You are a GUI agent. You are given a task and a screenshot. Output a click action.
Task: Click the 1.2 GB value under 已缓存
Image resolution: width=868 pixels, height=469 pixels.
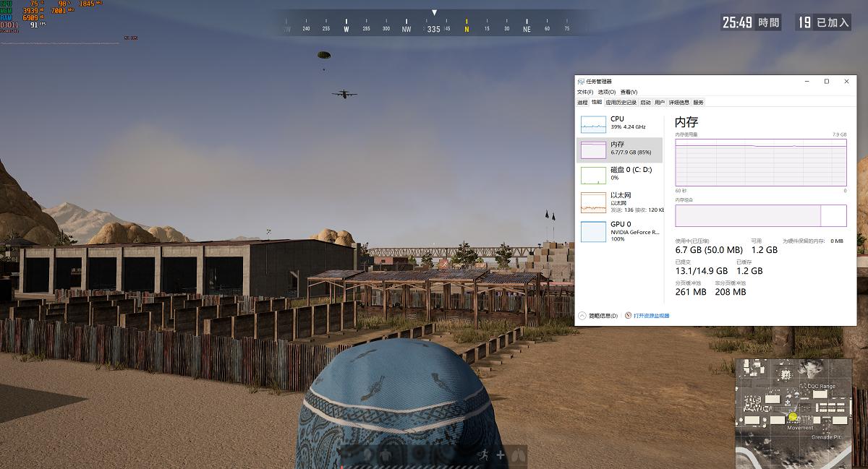point(749,271)
